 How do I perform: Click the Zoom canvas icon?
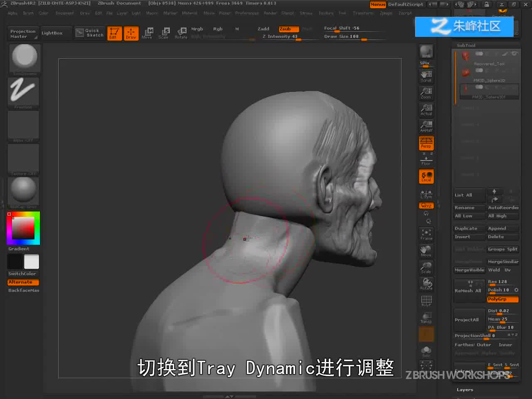click(x=426, y=93)
